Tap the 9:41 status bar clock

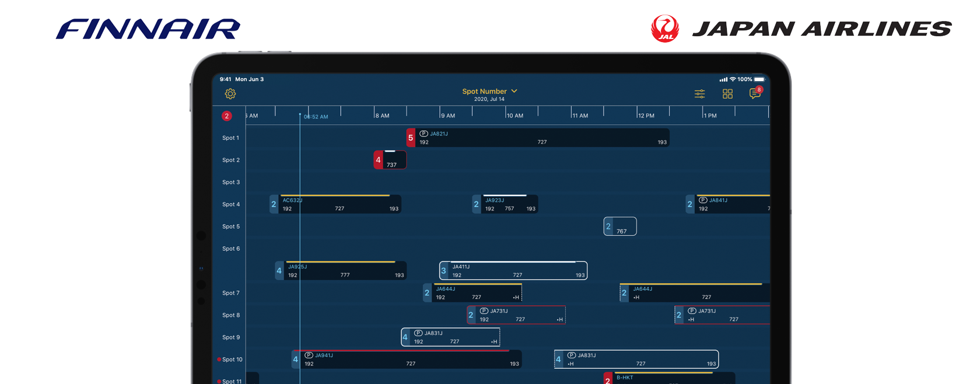[x=225, y=79]
